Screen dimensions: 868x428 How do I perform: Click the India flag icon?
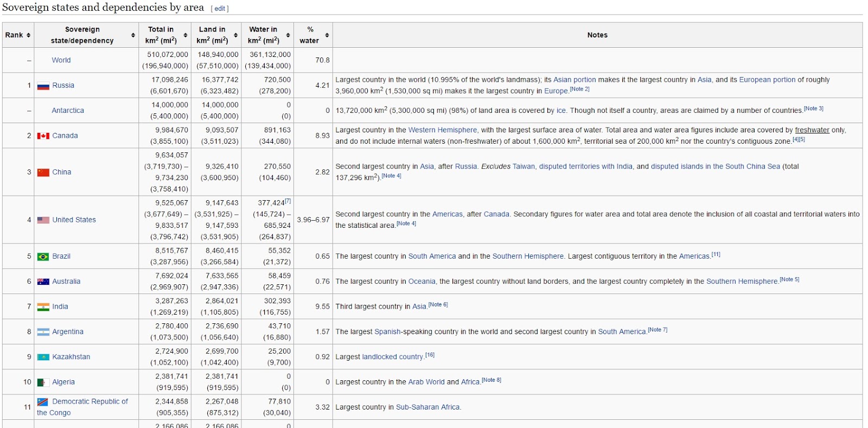pyautogui.click(x=43, y=307)
